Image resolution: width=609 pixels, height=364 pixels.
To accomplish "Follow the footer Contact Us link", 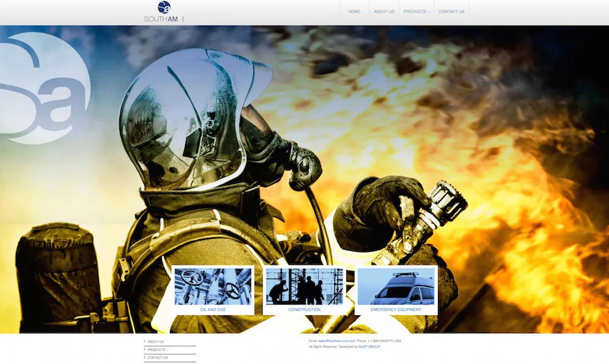I will (158, 358).
